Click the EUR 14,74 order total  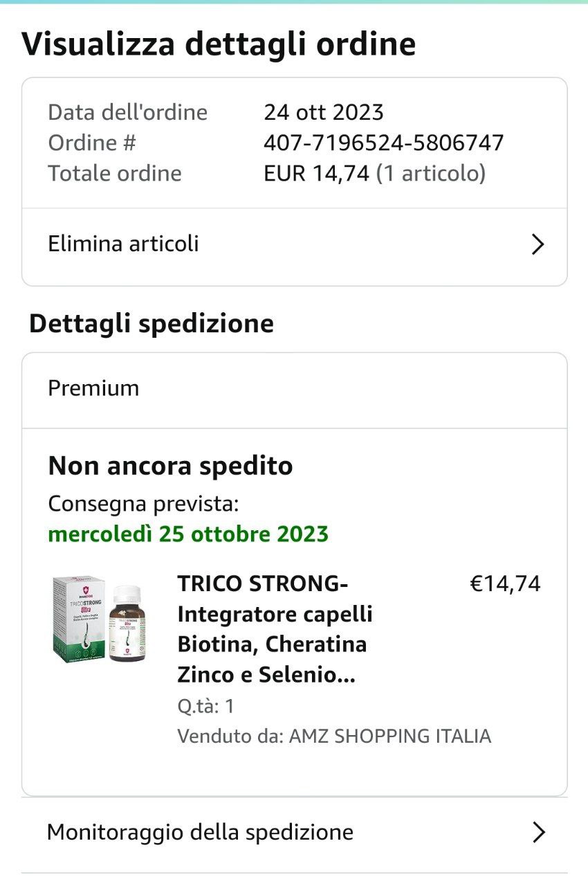316,173
